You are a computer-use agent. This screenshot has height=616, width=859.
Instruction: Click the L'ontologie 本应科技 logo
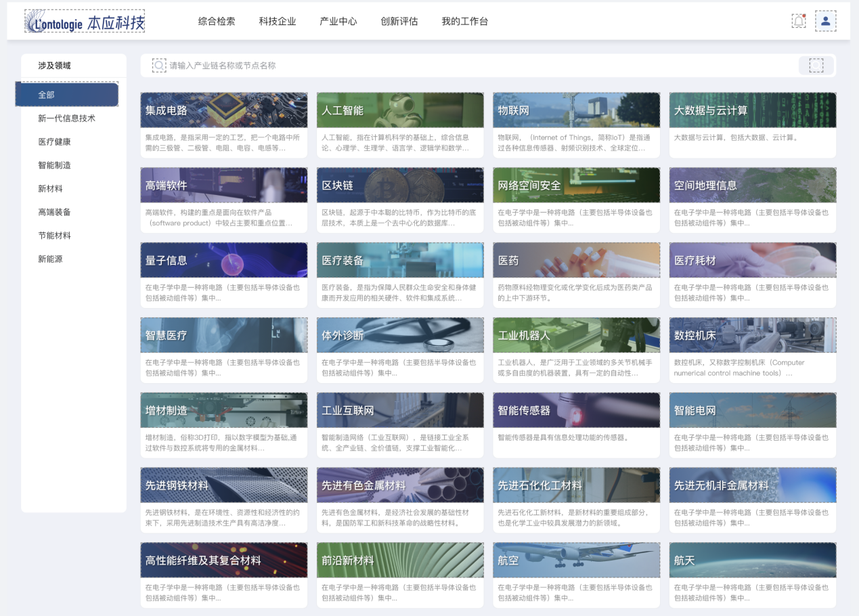85,22
